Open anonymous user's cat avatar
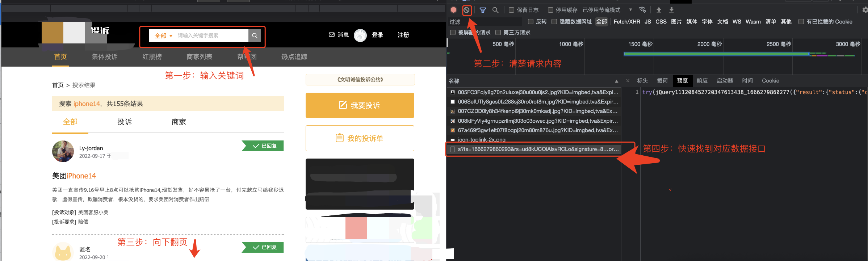 63,252
